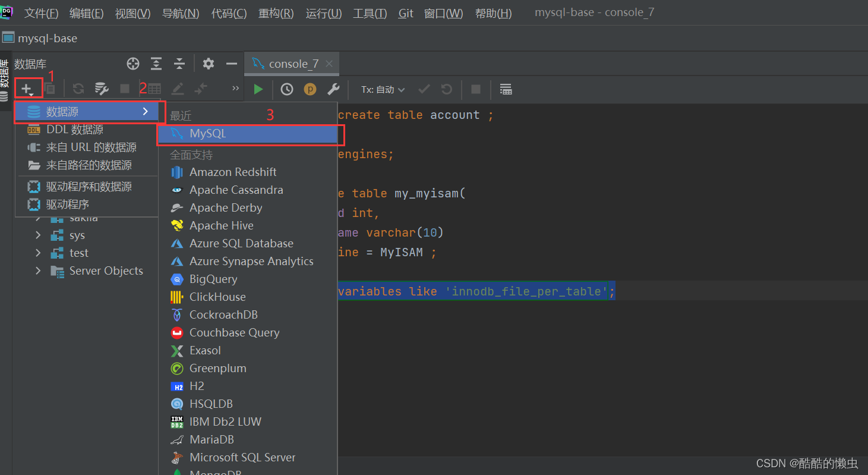Click Expand All icon in database panel
The width and height of the screenshot is (868, 475).
[x=156, y=64]
